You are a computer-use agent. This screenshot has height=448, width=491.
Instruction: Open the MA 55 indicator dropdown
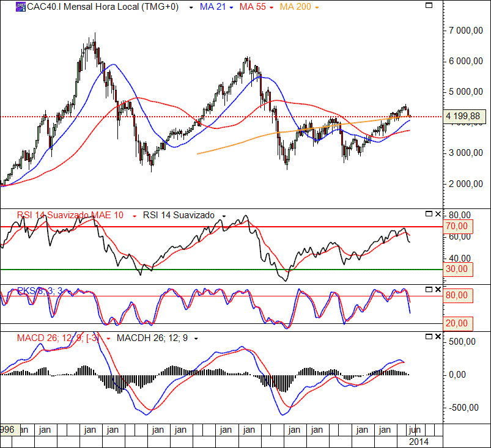click(271, 7)
